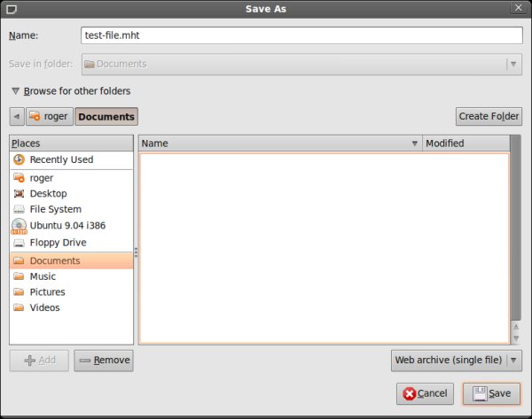Click scrollbar down arrow in file list
Image resolution: width=532 pixels, height=419 pixels.
tap(516, 338)
